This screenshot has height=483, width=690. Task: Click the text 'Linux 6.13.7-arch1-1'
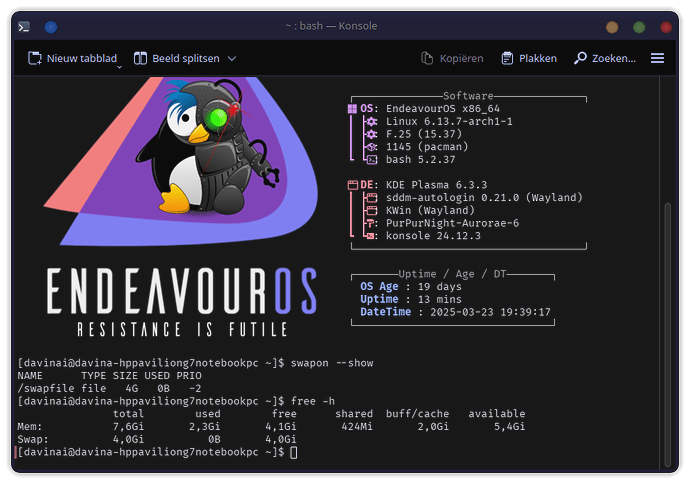pos(449,121)
